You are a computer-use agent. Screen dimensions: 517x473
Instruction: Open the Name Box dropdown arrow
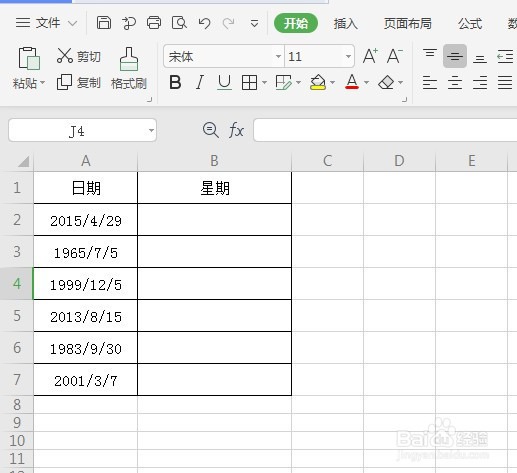pyautogui.click(x=151, y=130)
